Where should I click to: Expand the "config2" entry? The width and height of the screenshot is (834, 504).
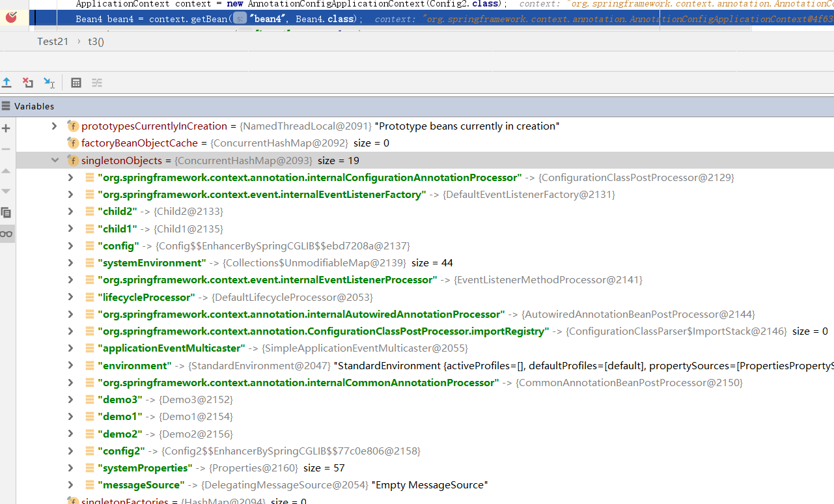click(71, 451)
